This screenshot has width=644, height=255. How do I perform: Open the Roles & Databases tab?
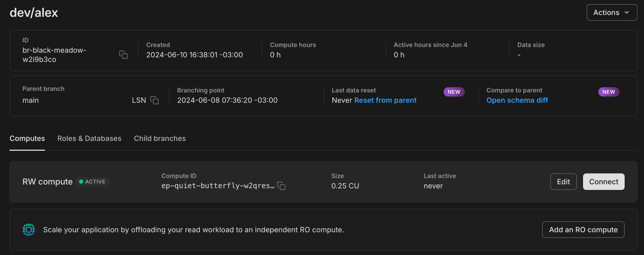(x=89, y=138)
